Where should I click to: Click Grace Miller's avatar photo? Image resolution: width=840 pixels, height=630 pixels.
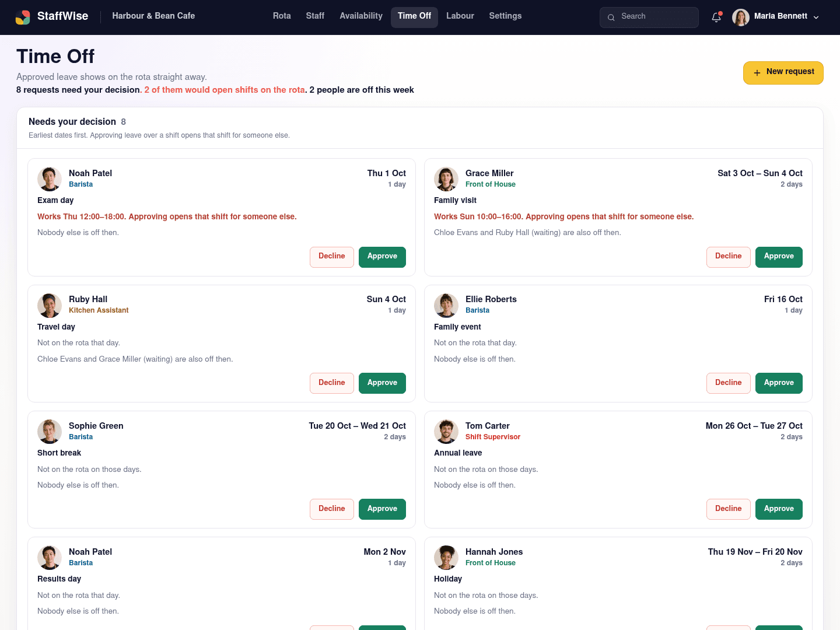click(x=446, y=179)
